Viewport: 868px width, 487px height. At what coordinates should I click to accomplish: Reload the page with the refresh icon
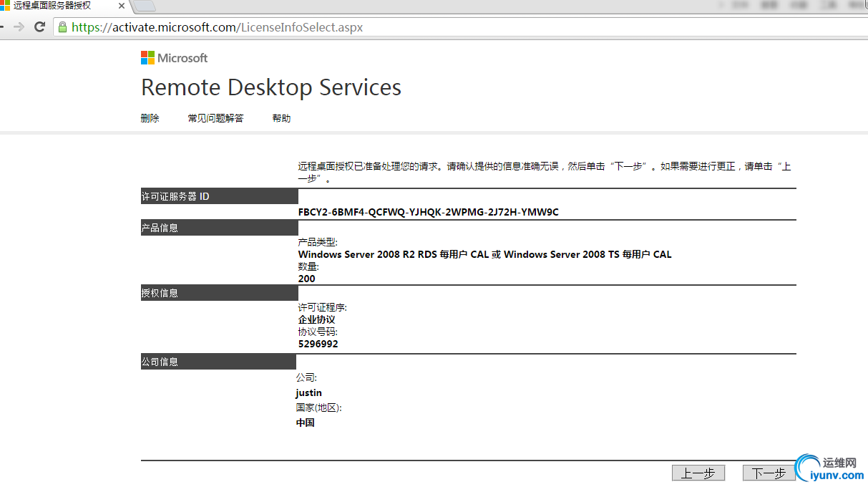coord(40,27)
